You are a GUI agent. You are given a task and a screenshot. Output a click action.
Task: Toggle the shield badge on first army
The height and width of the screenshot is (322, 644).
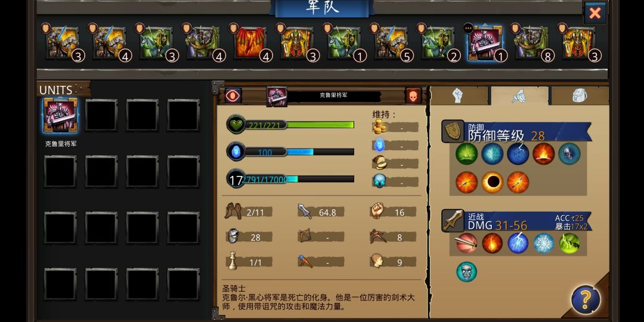(45, 28)
